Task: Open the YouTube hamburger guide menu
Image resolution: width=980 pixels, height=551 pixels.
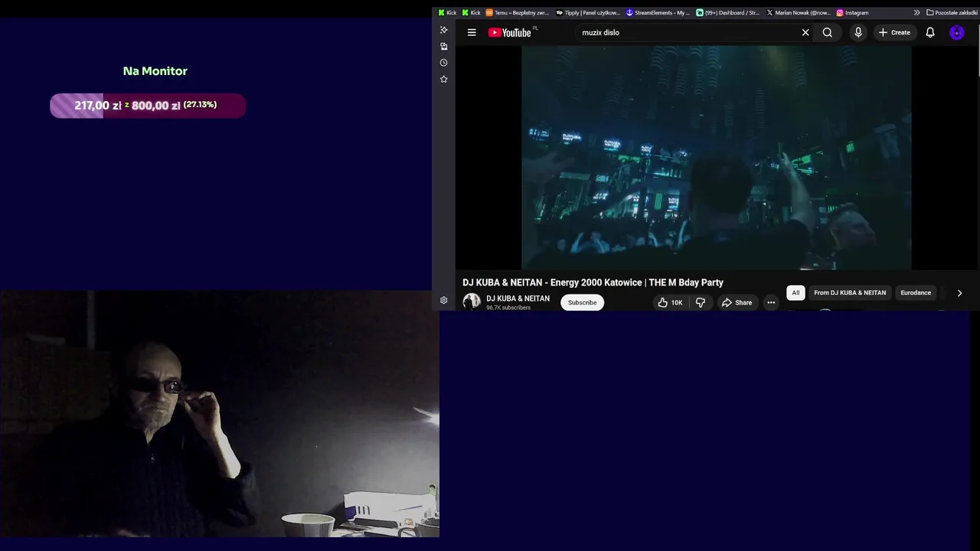Action: pyautogui.click(x=472, y=32)
